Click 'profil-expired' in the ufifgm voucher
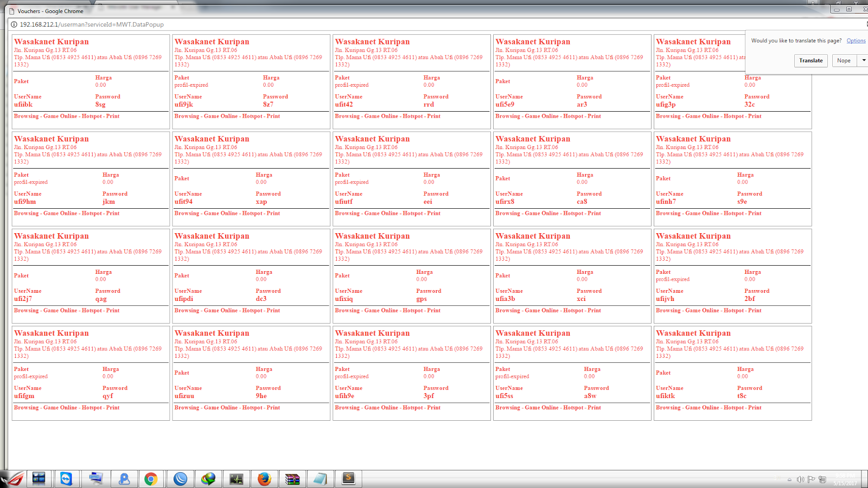The height and width of the screenshot is (488, 868). tap(31, 376)
